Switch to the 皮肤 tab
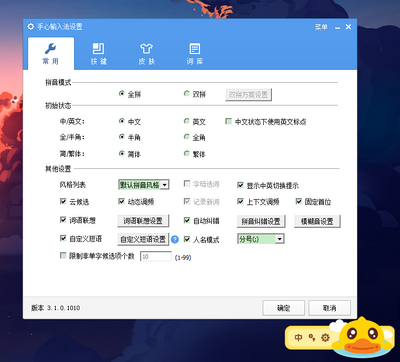 tap(147, 53)
